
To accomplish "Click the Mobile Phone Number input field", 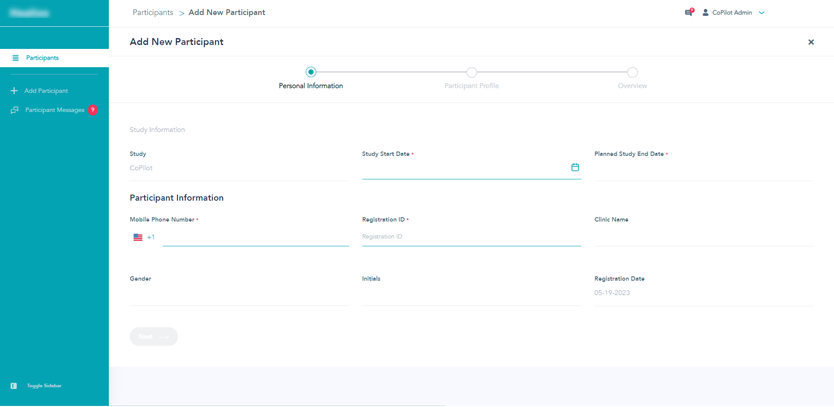I will (255, 237).
